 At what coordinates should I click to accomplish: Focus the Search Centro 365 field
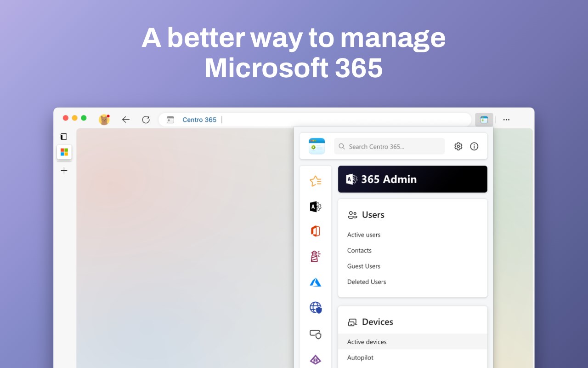[x=389, y=146]
